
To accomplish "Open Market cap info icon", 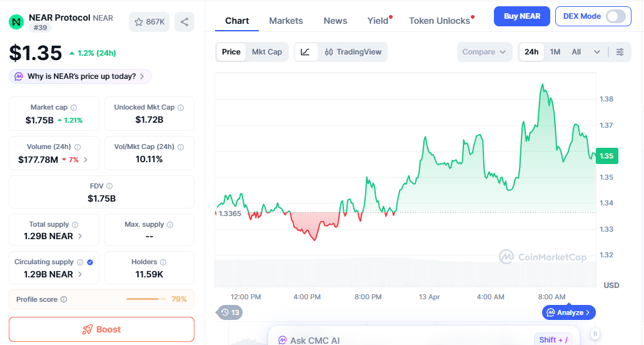I will point(74,107).
